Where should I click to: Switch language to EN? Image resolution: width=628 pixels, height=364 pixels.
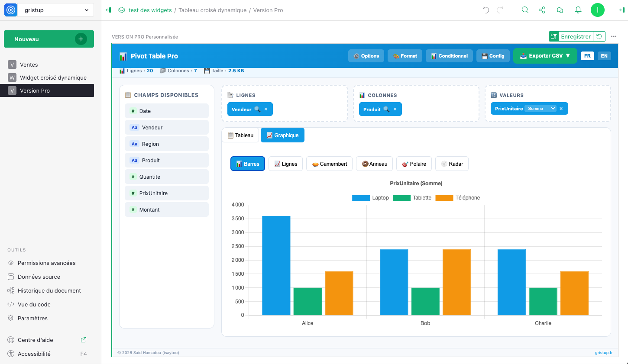click(604, 56)
